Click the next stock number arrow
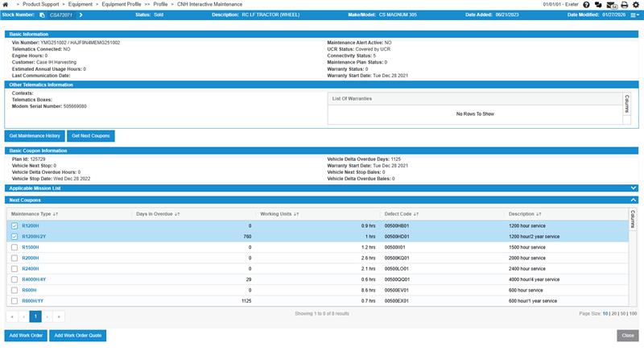 (80, 14)
